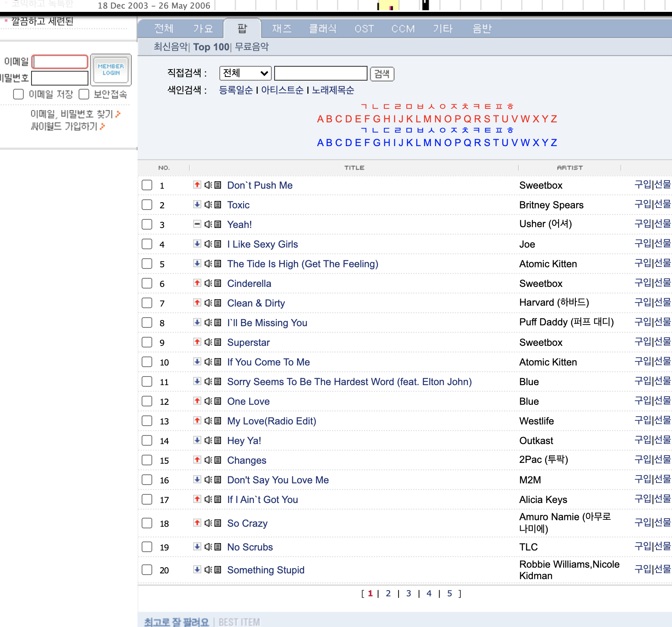Open the 재즈 tab
The height and width of the screenshot is (627, 672).
[282, 28]
